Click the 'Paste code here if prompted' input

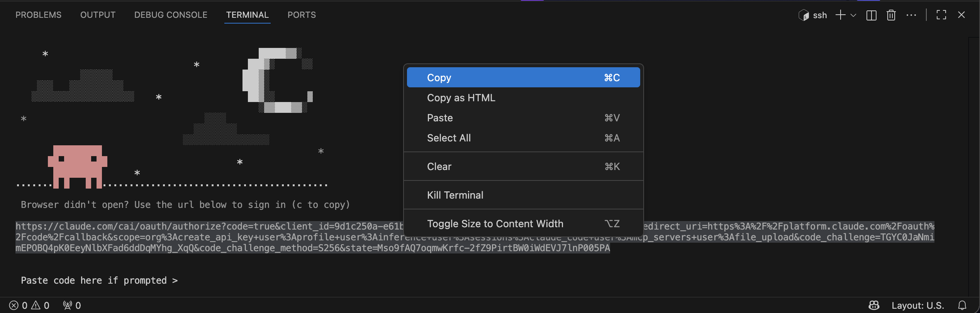pyautogui.click(x=99, y=280)
